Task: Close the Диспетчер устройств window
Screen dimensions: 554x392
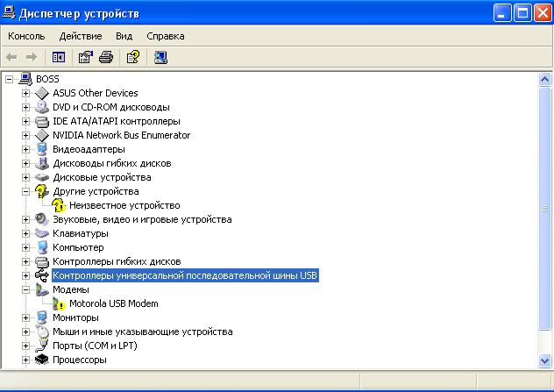Action: pos(543,13)
